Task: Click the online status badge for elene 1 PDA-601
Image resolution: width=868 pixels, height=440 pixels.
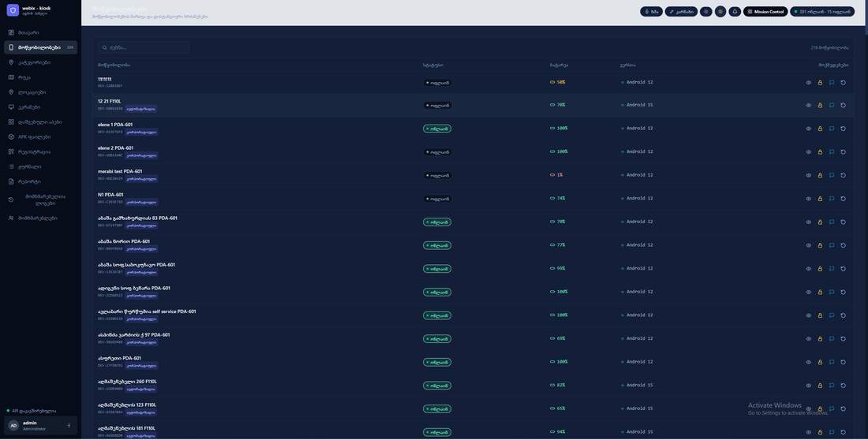Action: (x=437, y=129)
